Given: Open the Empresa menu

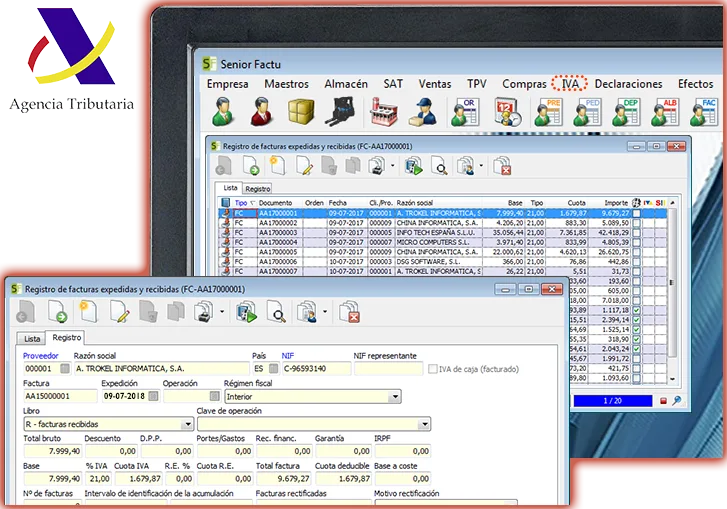Looking at the screenshot, I should coord(227,84).
